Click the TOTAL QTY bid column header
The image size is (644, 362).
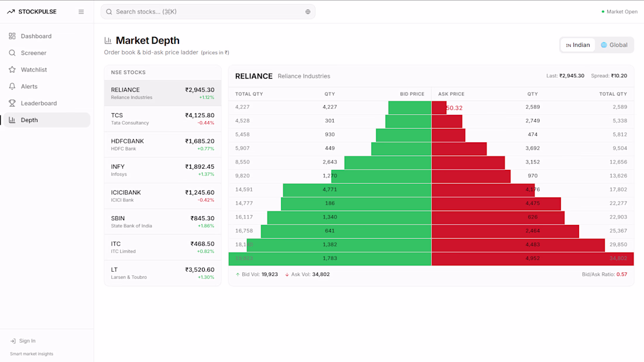pos(249,94)
